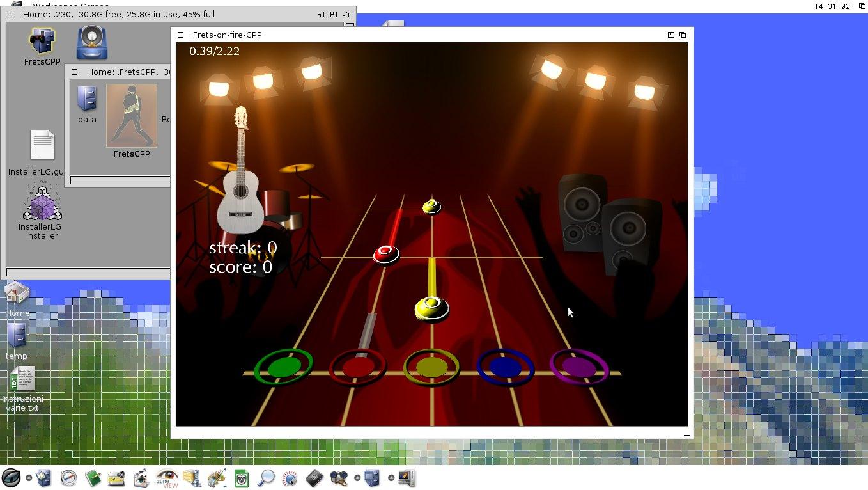Launch the yellow video camera app in dock

coord(116,478)
